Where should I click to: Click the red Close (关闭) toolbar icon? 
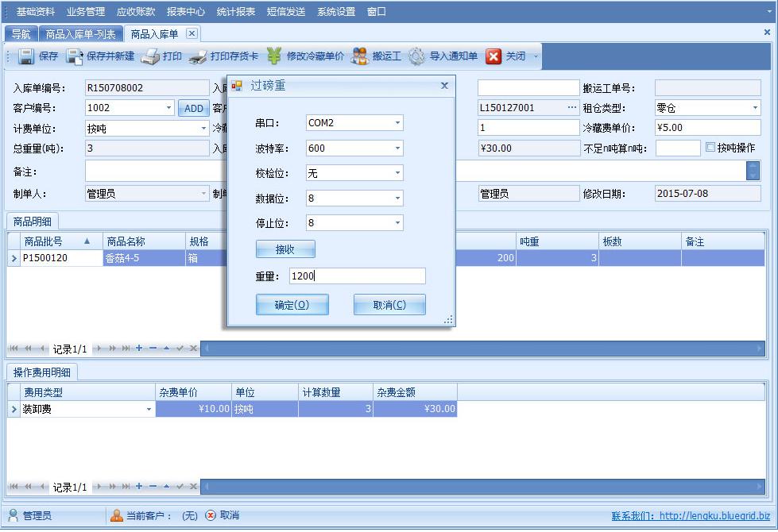click(494, 56)
